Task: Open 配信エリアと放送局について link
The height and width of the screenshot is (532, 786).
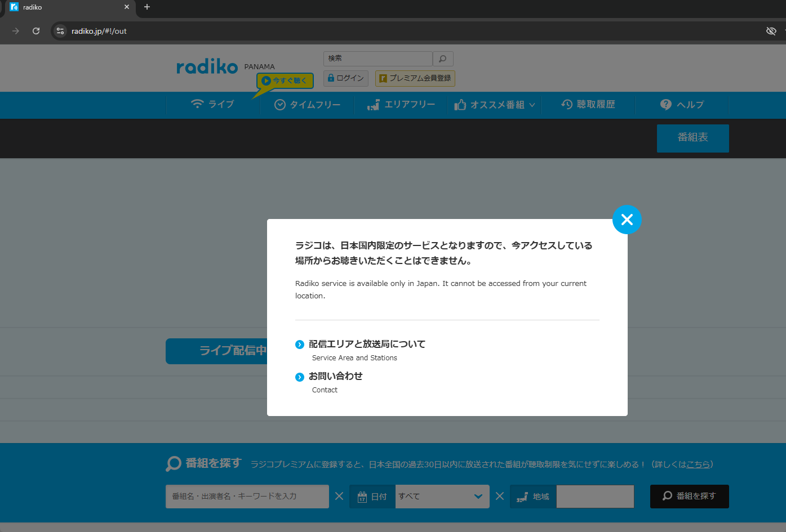Action: click(x=367, y=344)
